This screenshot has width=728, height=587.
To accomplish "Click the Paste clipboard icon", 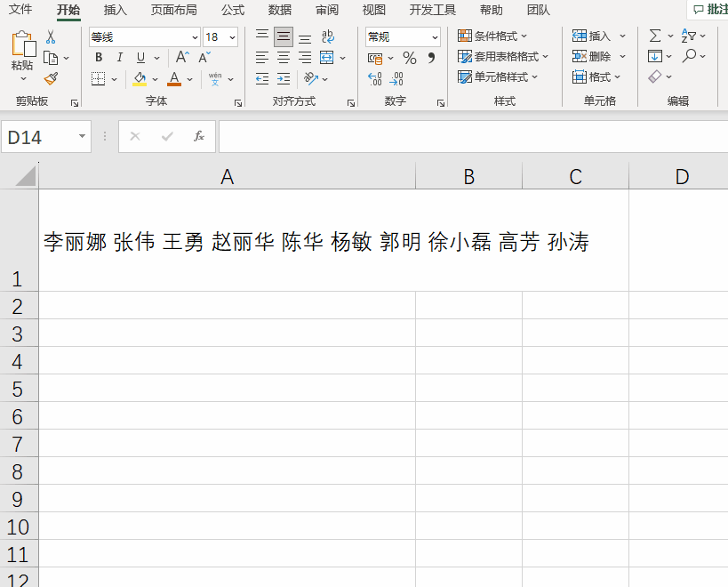I will pos(23,44).
